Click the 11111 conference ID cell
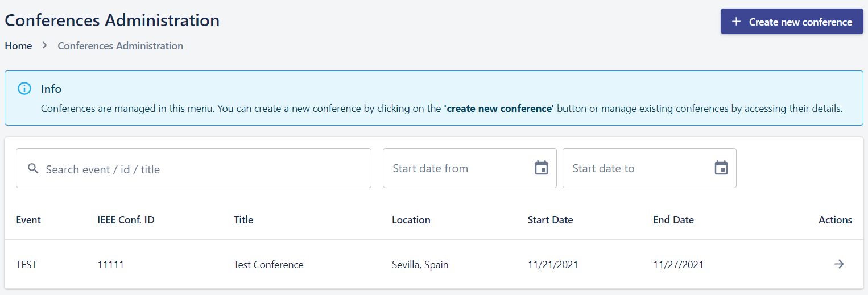Screen dimensions: 868x295 (x=110, y=265)
